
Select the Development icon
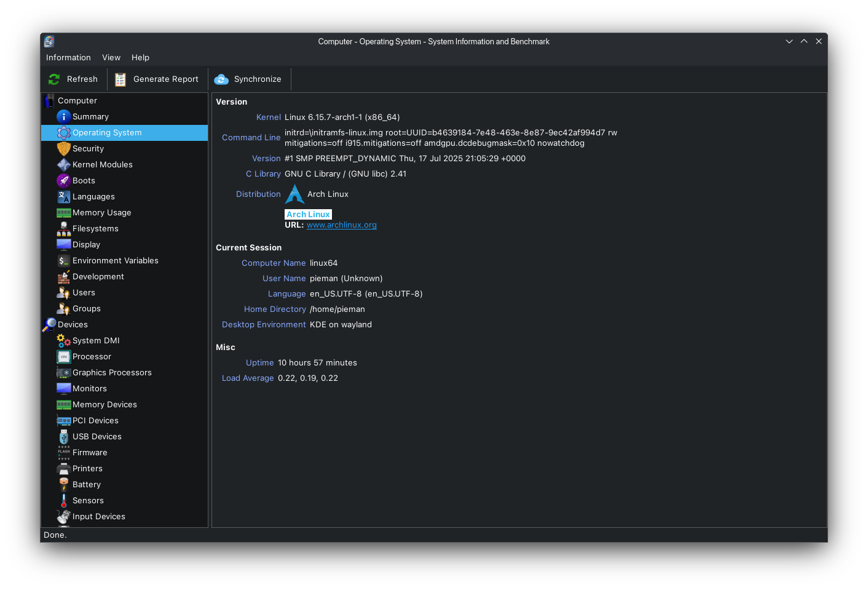pyautogui.click(x=63, y=276)
